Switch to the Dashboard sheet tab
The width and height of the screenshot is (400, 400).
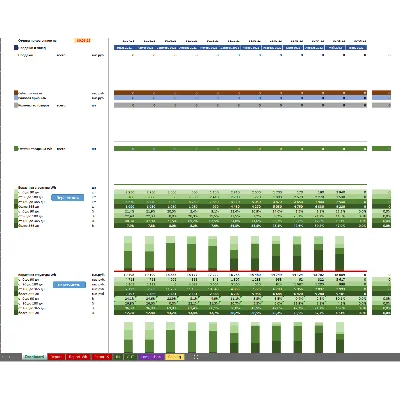pos(35,357)
